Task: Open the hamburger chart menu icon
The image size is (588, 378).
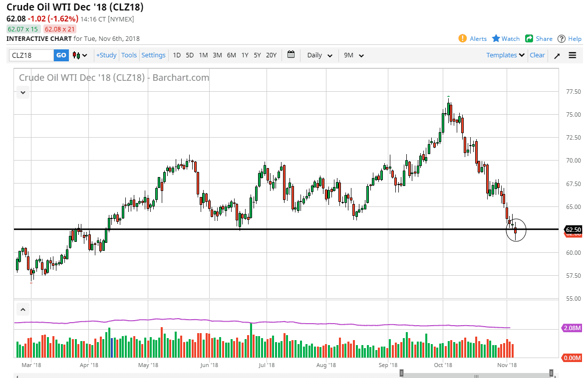Action: click(x=572, y=55)
